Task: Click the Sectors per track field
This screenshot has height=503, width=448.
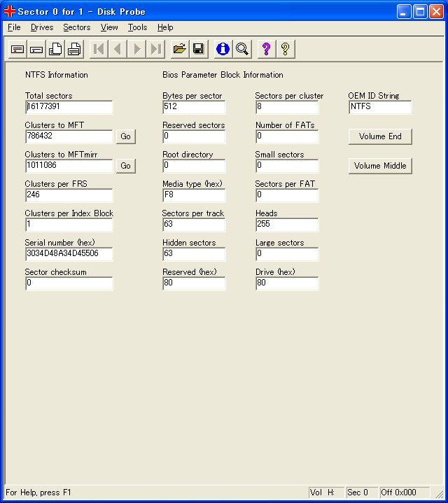Action: click(194, 225)
